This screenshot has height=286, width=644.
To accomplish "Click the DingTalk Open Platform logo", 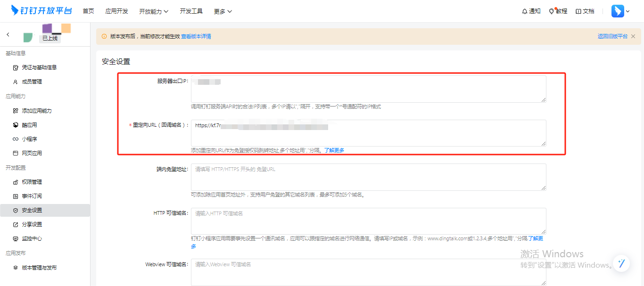I will point(42,11).
